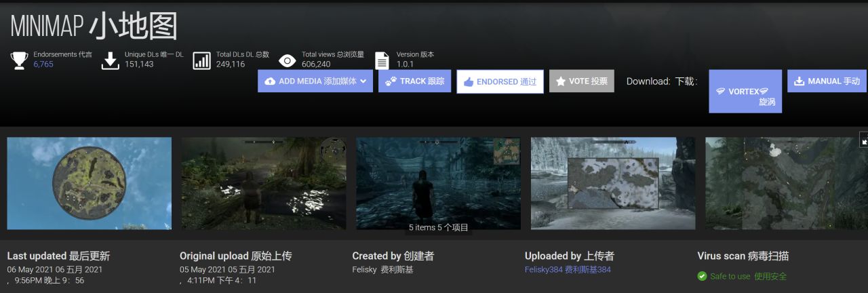The image size is (868, 293).
Task: Open the 6,765 endorsements count link
Action: pyautogui.click(x=43, y=64)
